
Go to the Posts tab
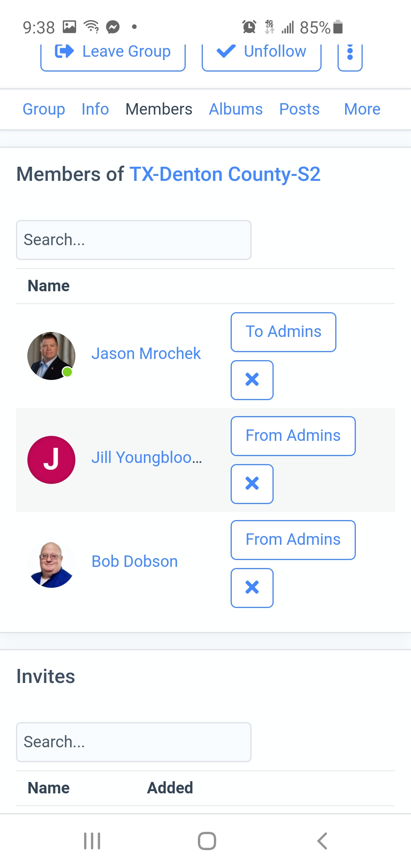pyautogui.click(x=299, y=109)
